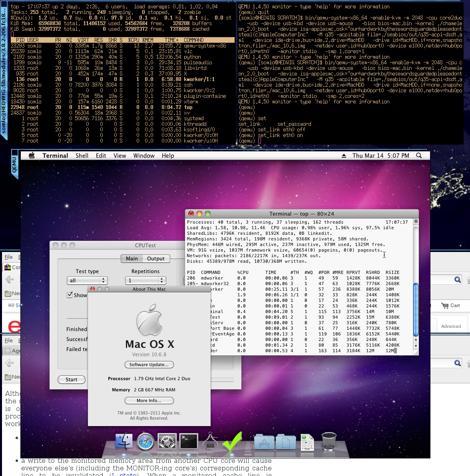Viewport: 470px width, 476px height.
Task: Click the %CPU column header in Mac Terminal
Action: click(243, 273)
